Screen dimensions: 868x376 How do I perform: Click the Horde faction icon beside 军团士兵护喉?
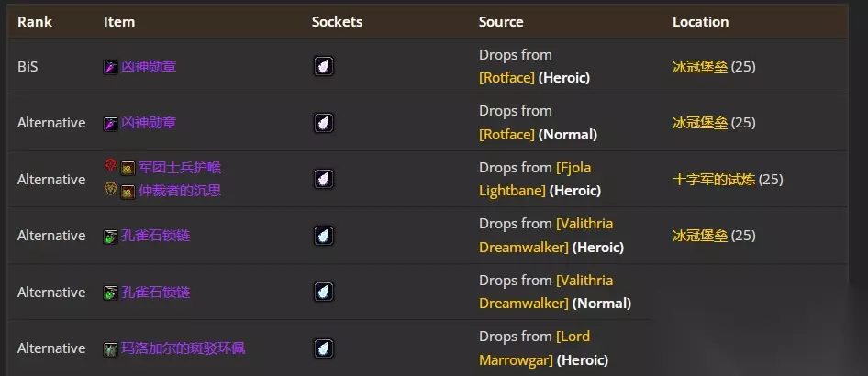click(110, 165)
